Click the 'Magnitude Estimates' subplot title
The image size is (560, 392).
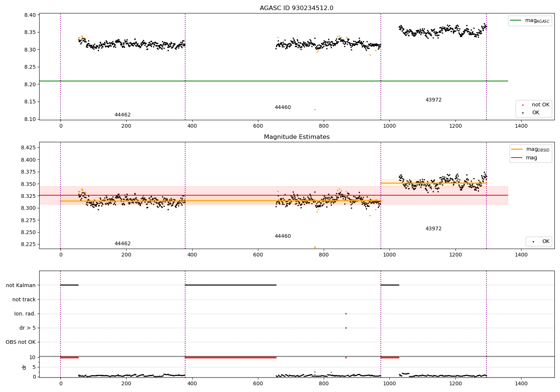click(x=296, y=137)
